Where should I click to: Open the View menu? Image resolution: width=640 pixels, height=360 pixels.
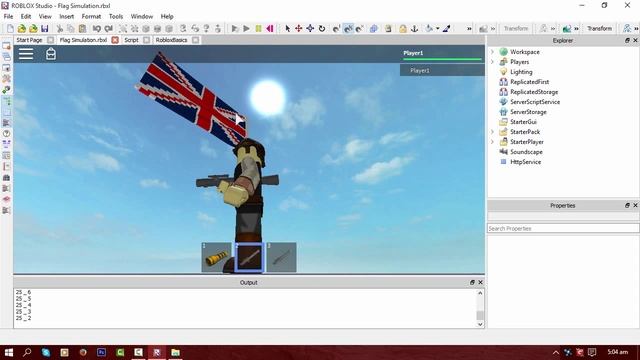coord(45,16)
